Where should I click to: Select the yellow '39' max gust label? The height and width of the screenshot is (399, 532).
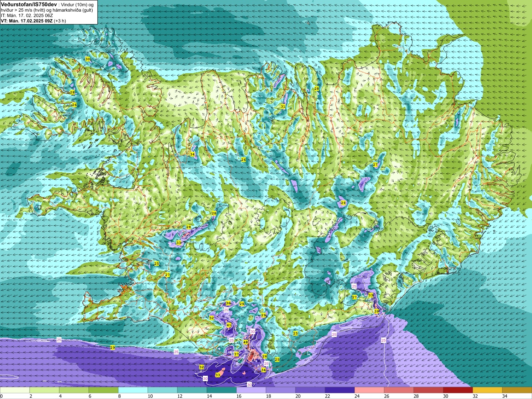coord(376,311)
